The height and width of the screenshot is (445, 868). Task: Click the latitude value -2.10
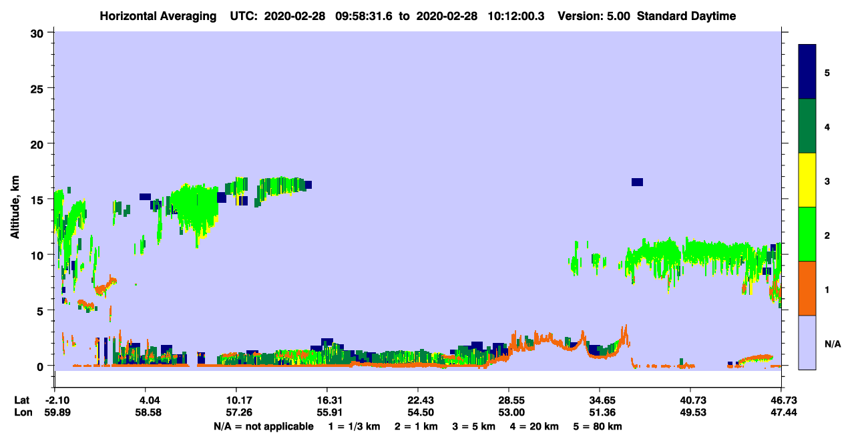(x=56, y=400)
